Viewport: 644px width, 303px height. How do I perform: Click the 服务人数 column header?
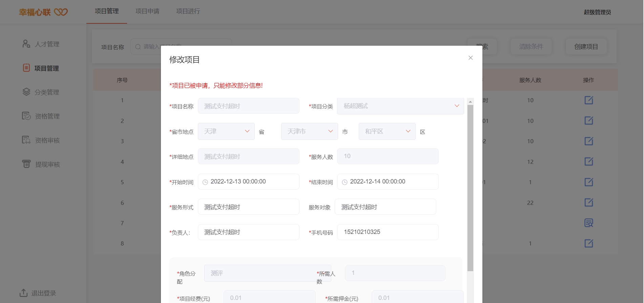(530, 80)
